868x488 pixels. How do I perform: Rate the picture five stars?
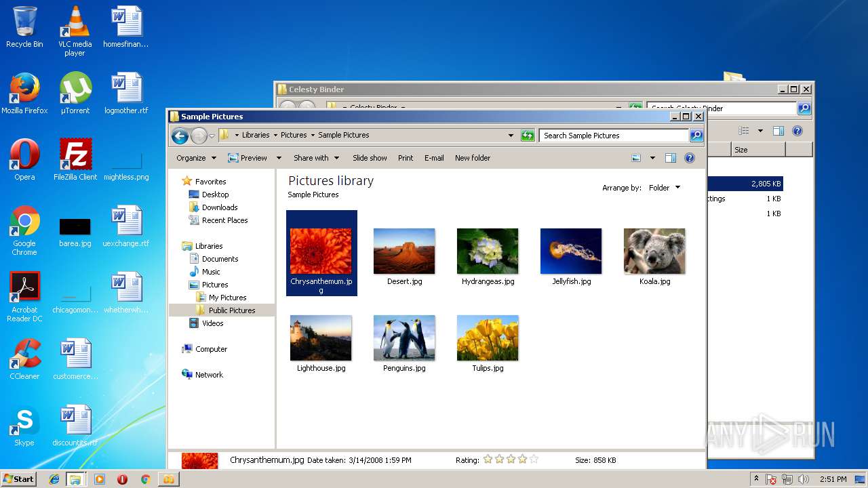point(534,460)
